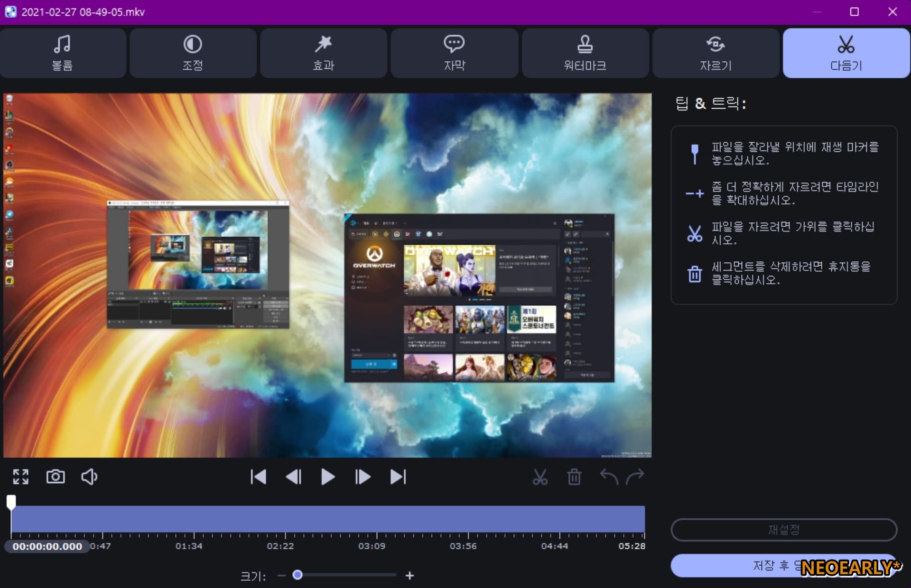This screenshot has height=588, width=911.
Task: Mute audio with the speaker icon
Action: tap(89, 477)
